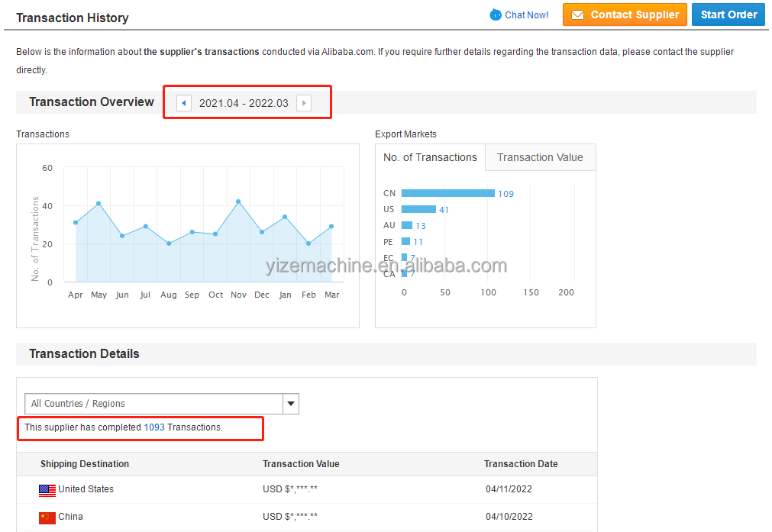Image resolution: width=772 pixels, height=532 pixels.
Task: Click the US bar showing 41
Action: click(x=418, y=209)
